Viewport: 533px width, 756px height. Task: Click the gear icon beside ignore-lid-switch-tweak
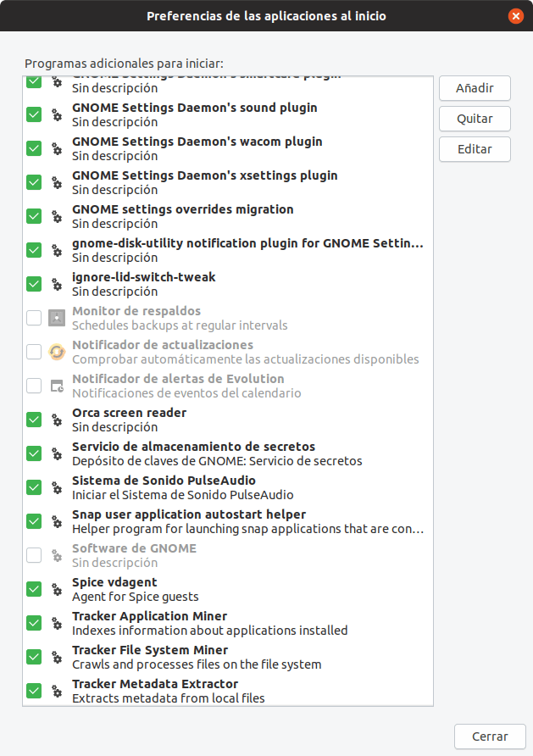tap(57, 284)
